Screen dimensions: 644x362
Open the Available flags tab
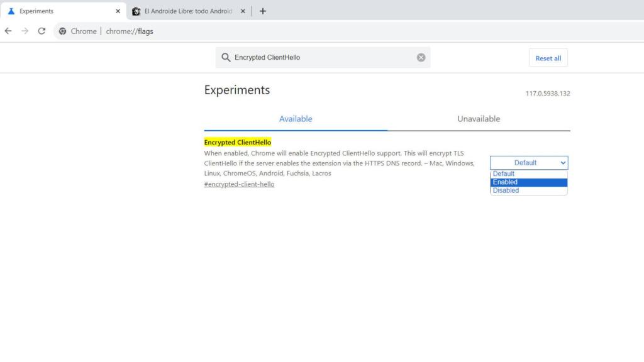click(296, 119)
